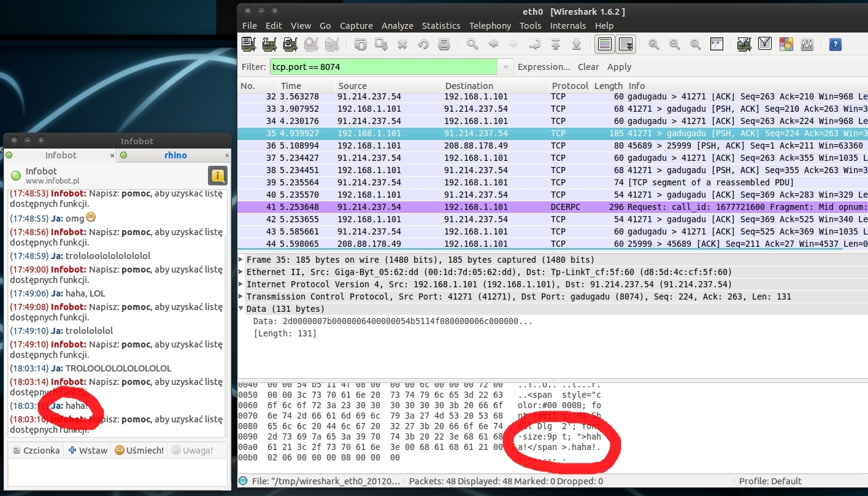Viewport: 868px width, 496px height.
Task: Edit capture filters
Action: click(744, 44)
